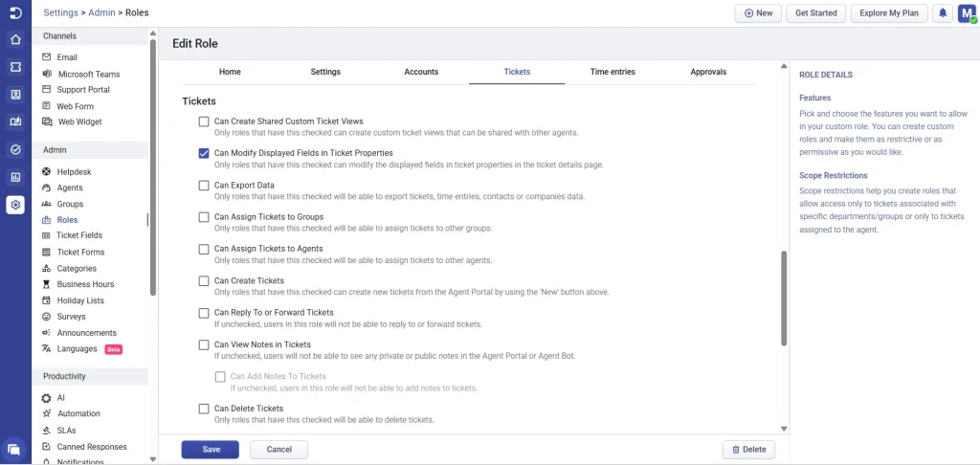The image size is (980, 465).
Task: Open Canned Responses in sidebar
Action: tap(92, 447)
